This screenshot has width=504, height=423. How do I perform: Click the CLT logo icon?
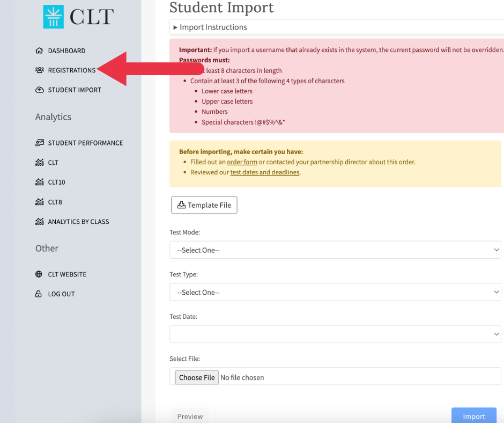tap(53, 17)
